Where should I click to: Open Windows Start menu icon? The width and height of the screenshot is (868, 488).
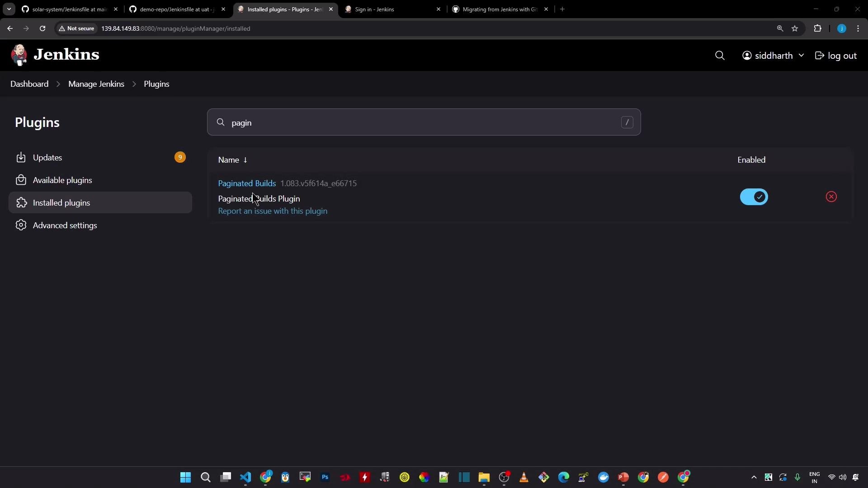click(x=185, y=477)
